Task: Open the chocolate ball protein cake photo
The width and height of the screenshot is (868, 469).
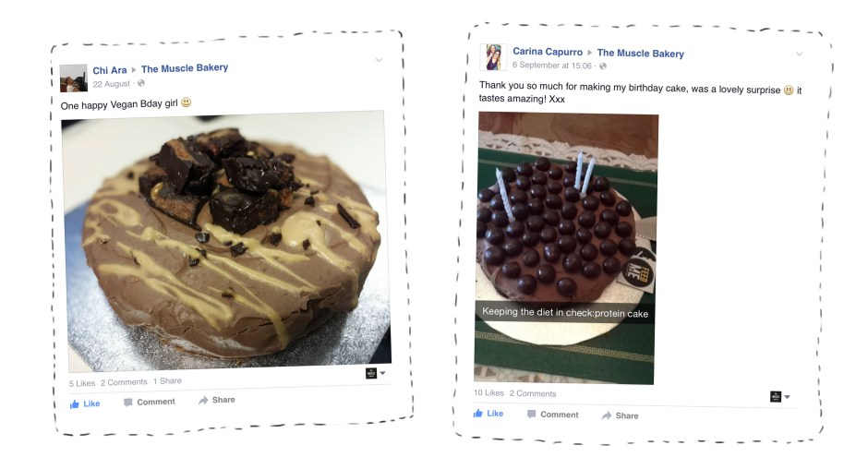Action: tap(566, 248)
